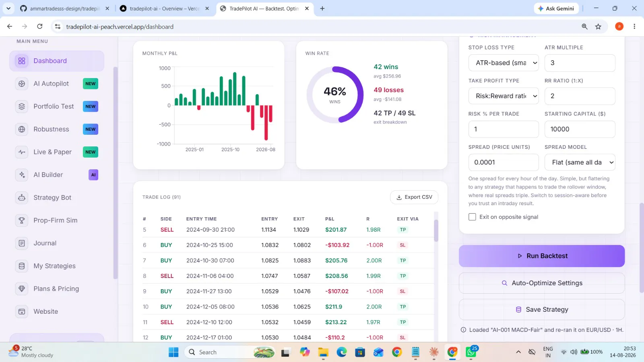
Task: Open AI Autopilot page in sidebar
Action: pos(57,84)
